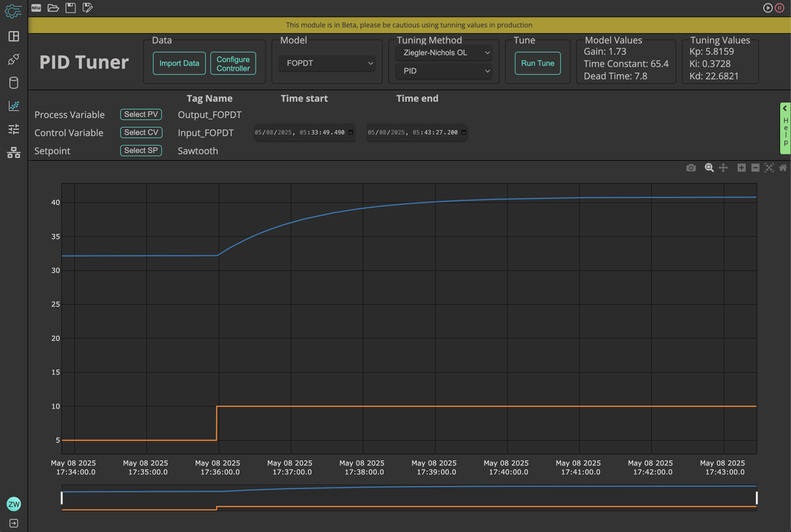Open file using the folder icon
This screenshot has height=532, width=791.
pos(53,8)
